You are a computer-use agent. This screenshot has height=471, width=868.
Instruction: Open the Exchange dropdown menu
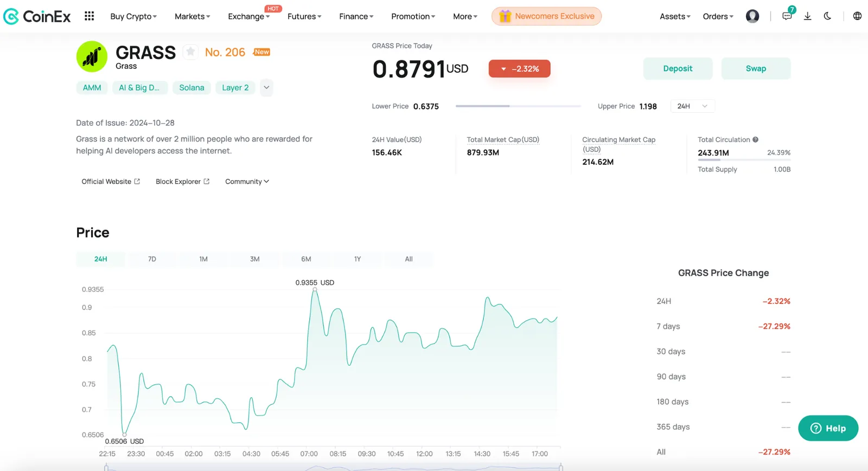tap(249, 16)
